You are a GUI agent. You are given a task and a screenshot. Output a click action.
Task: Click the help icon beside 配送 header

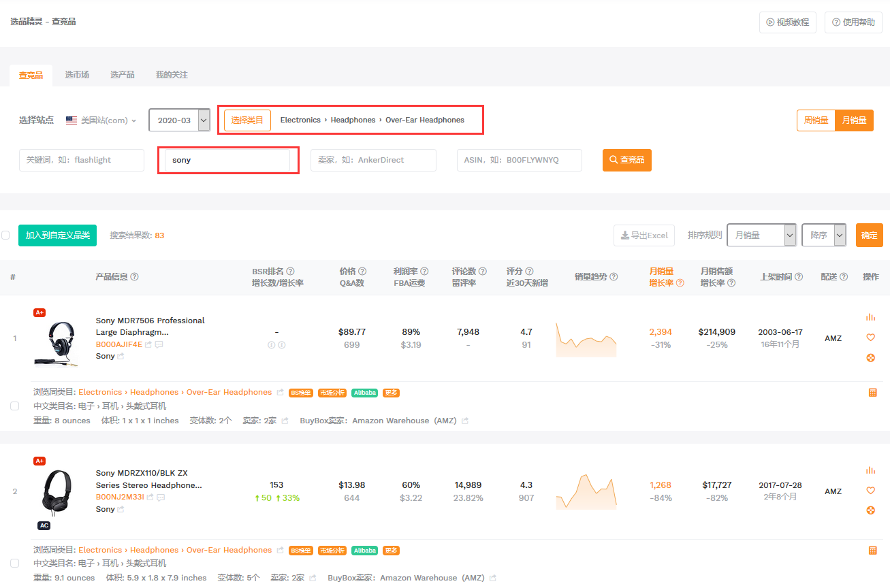[844, 277]
